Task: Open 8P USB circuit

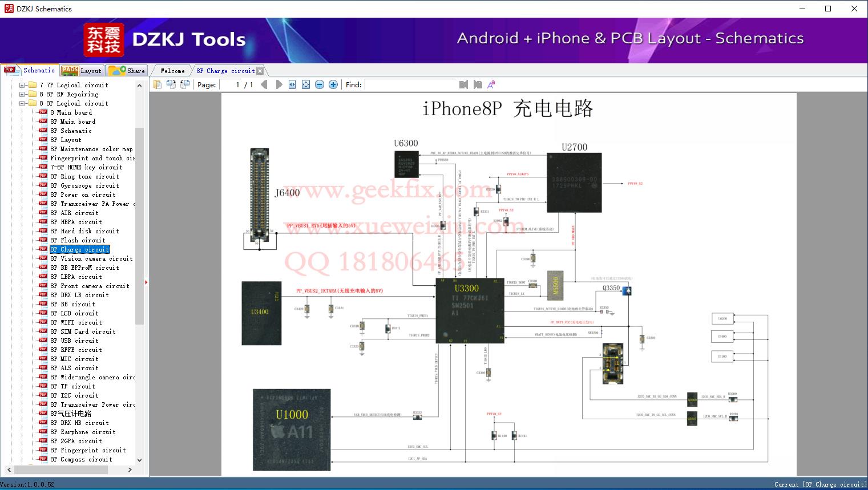Action: [74, 341]
